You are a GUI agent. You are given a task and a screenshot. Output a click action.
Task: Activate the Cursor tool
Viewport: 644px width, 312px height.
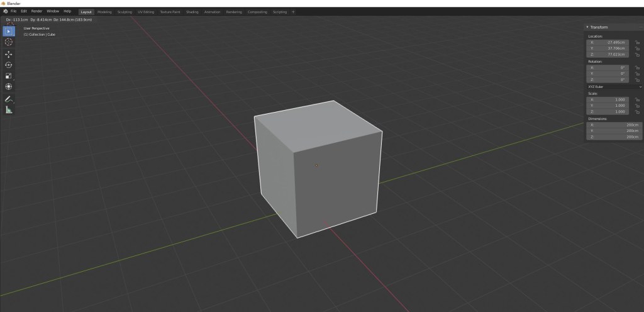point(9,42)
